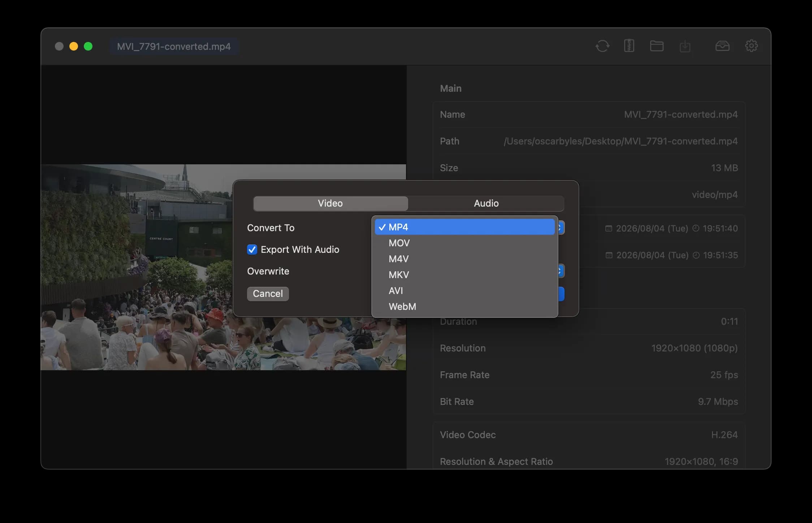Click the compress (zipper) toolbar icon

pos(629,46)
